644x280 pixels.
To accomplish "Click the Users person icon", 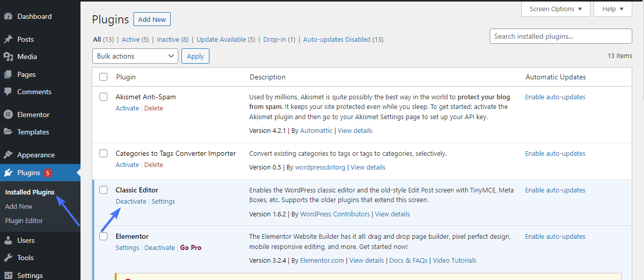I will 8,240.
